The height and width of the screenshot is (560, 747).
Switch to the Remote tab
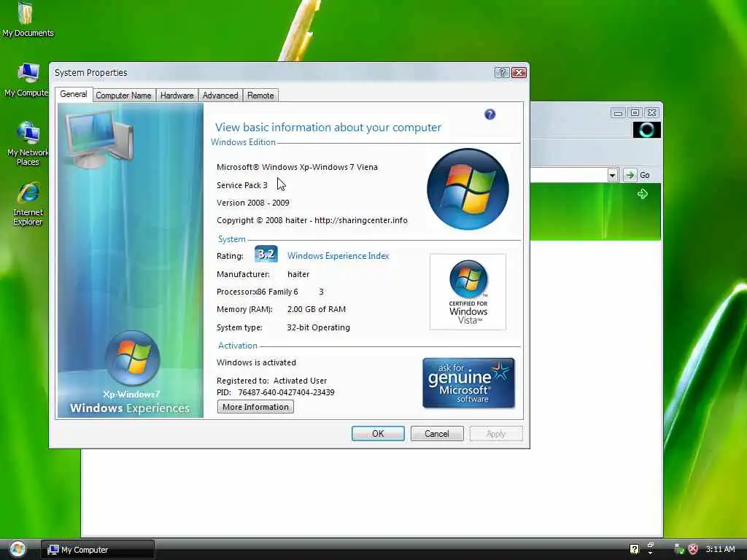click(260, 96)
